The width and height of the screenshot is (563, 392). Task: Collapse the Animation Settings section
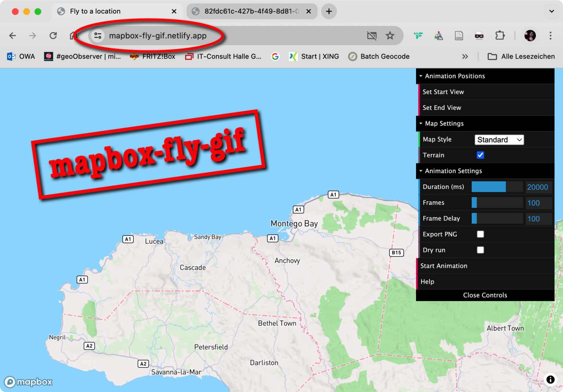click(421, 171)
